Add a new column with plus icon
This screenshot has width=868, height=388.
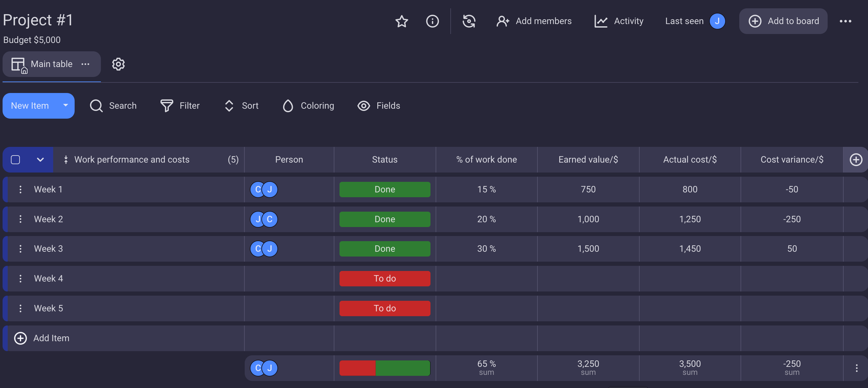pyautogui.click(x=856, y=160)
